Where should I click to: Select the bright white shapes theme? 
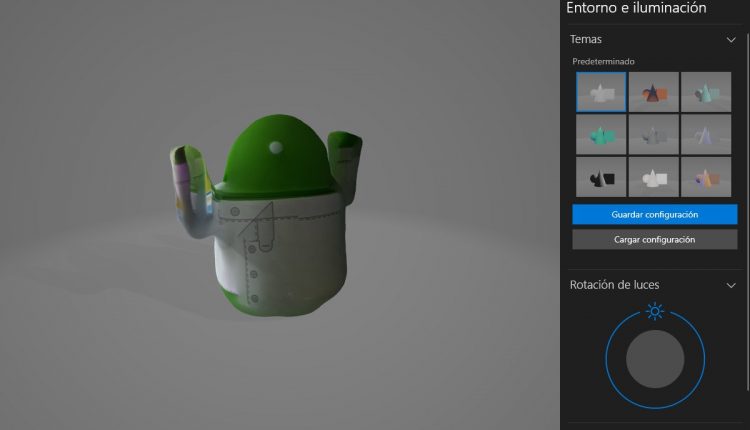coord(653,177)
